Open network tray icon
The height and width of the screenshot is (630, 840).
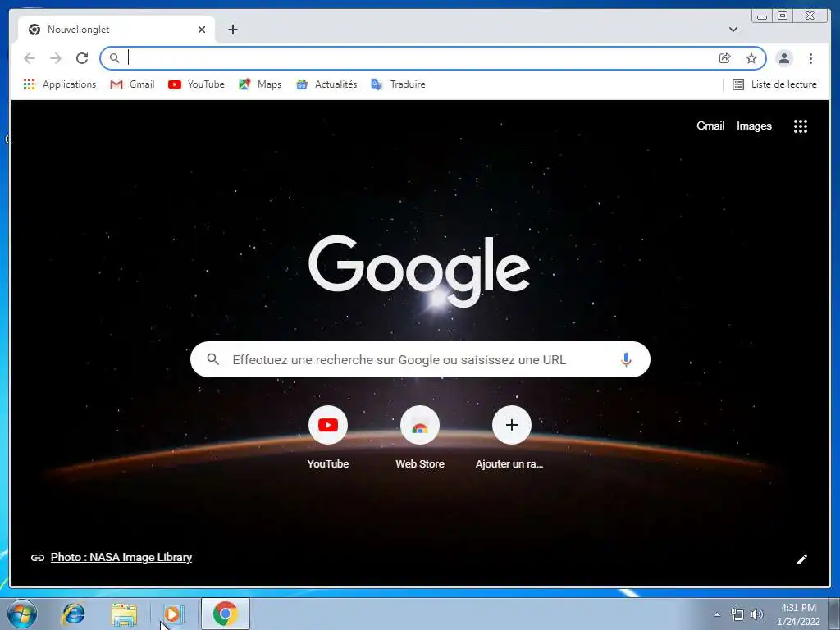point(737,614)
